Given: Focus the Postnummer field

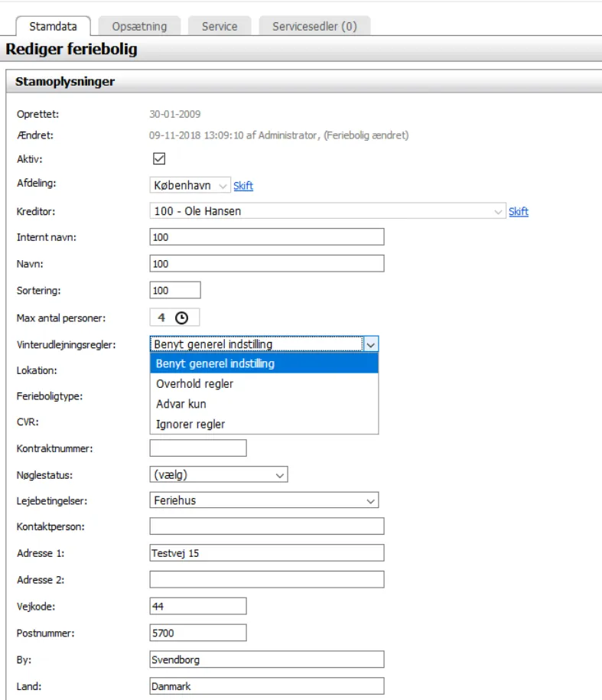Looking at the screenshot, I should click(198, 633).
